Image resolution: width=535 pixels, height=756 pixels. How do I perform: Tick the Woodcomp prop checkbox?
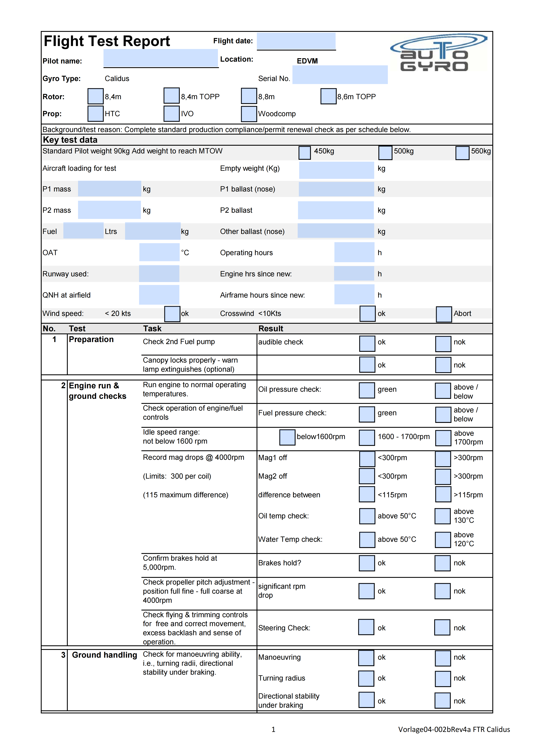tap(249, 114)
